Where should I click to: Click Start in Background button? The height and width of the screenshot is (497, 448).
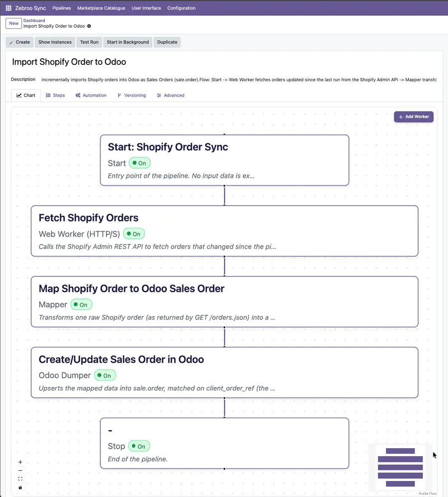pyautogui.click(x=128, y=42)
